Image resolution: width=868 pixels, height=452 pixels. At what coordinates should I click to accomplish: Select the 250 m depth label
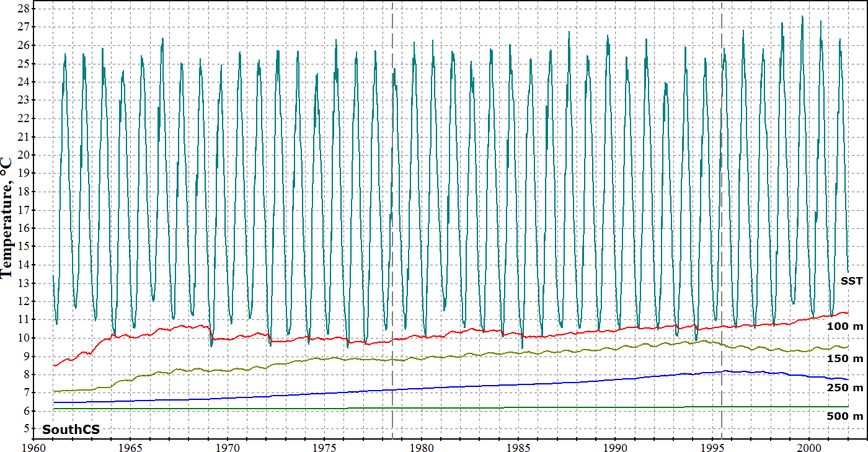point(845,388)
